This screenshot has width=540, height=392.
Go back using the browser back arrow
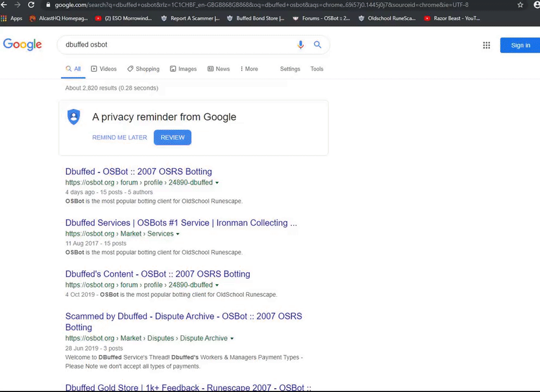tap(4, 5)
